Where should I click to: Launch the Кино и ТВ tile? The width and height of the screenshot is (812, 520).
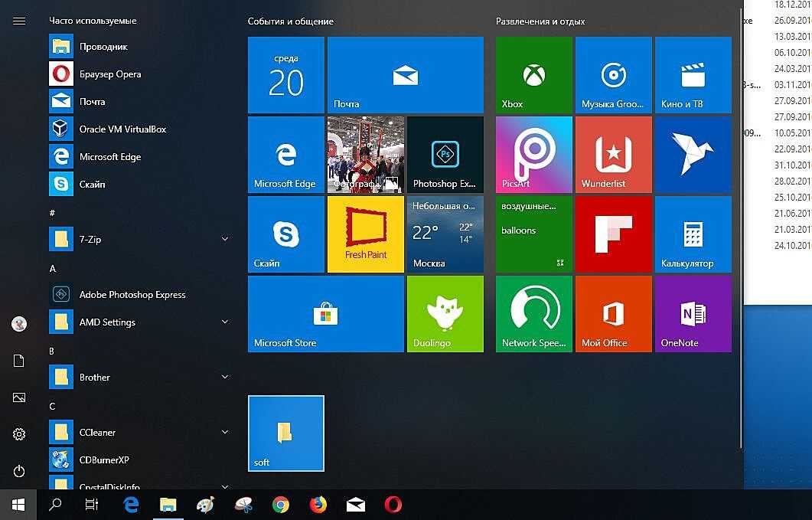click(x=693, y=74)
